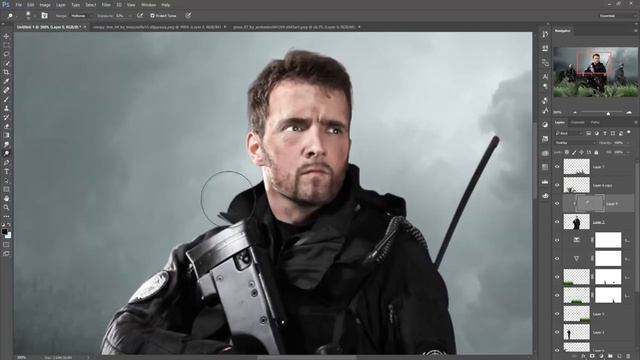Select the History Brush tool
The width and height of the screenshot is (640, 360).
[6, 117]
